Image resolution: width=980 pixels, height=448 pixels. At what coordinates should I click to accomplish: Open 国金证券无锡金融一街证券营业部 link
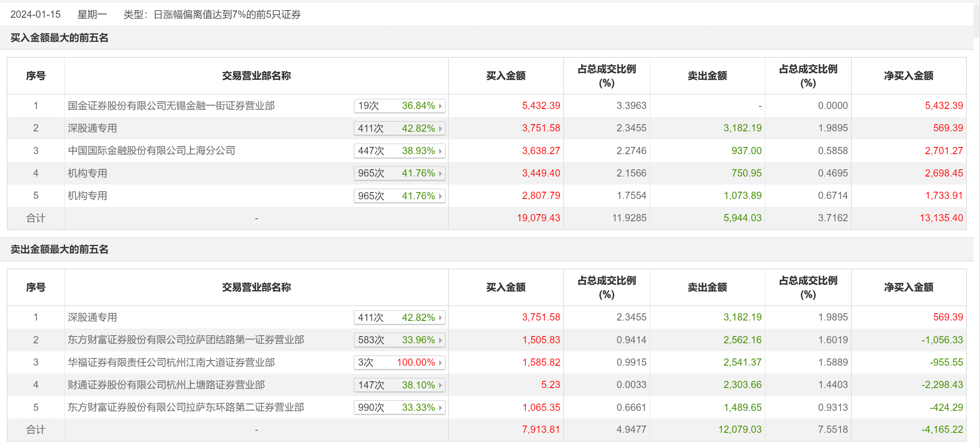click(x=171, y=106)
